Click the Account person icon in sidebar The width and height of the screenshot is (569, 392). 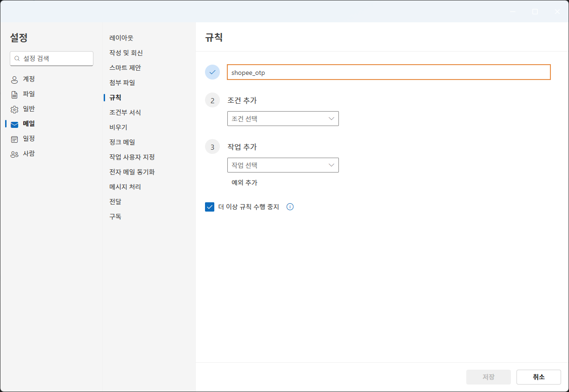(14, 80)
